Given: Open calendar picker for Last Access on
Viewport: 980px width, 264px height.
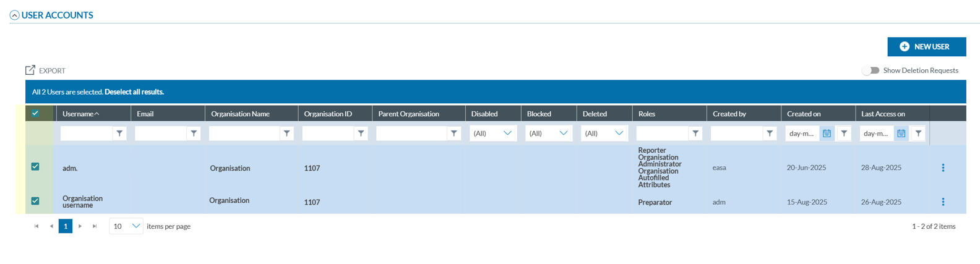Looking at the screenshot, I should 901,134.
